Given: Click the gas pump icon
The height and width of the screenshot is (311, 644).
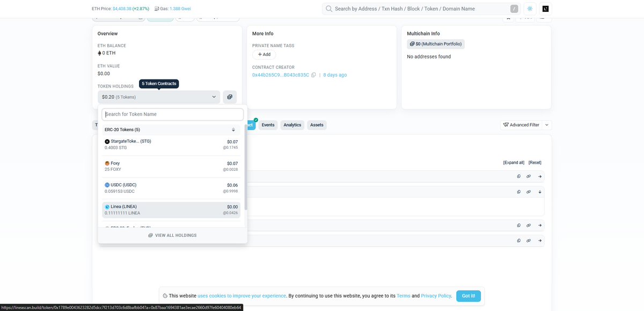Looking at the screenshot, I should click(x=156, y=9).
